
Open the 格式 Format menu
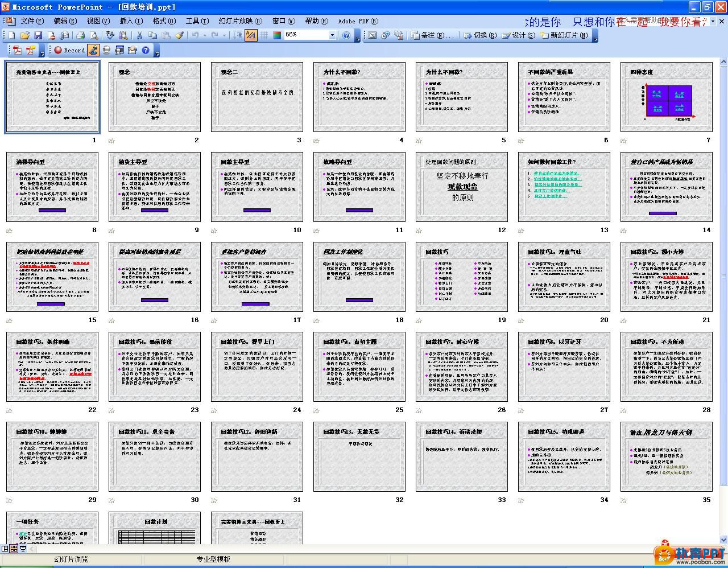point(164,21)
